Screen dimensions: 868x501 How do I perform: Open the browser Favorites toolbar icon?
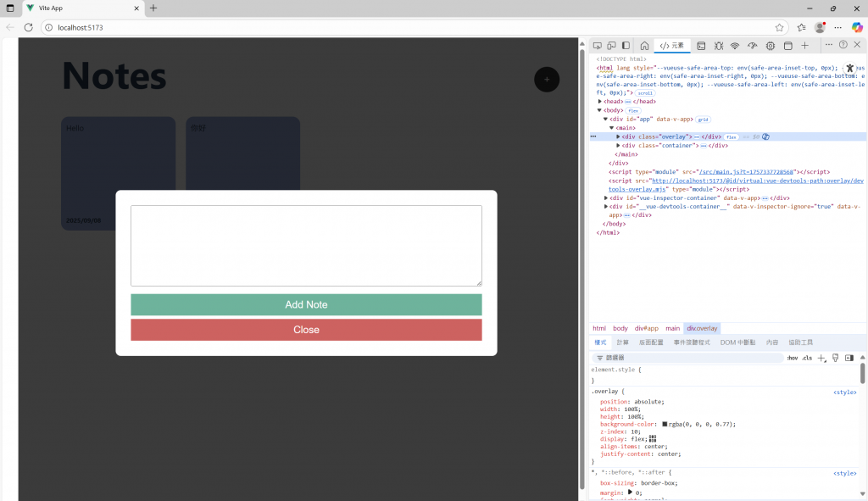tap(801, 28)
